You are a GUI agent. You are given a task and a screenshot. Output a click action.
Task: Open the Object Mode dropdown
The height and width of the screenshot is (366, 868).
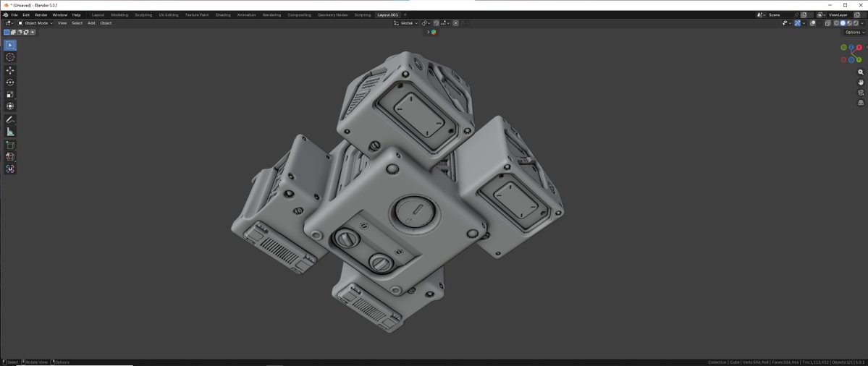coord(35,23)
